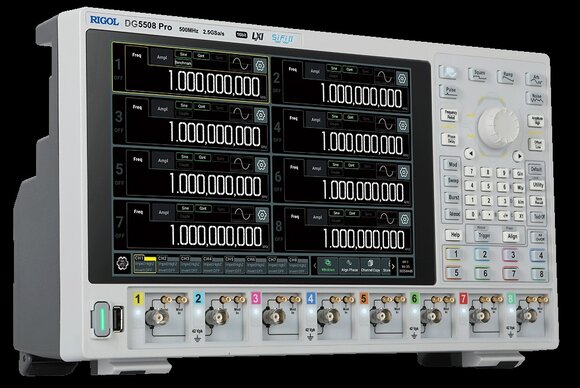The height and width of the screenshot is (388, 580).
Task: Open channel 7 settings gear icon
Action: [262, 215]
